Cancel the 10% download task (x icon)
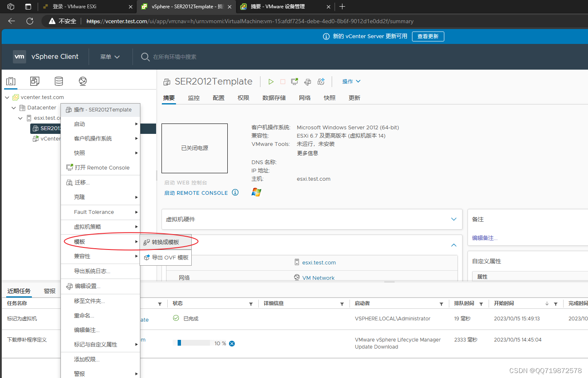The image size is (588, 378). 232,343
